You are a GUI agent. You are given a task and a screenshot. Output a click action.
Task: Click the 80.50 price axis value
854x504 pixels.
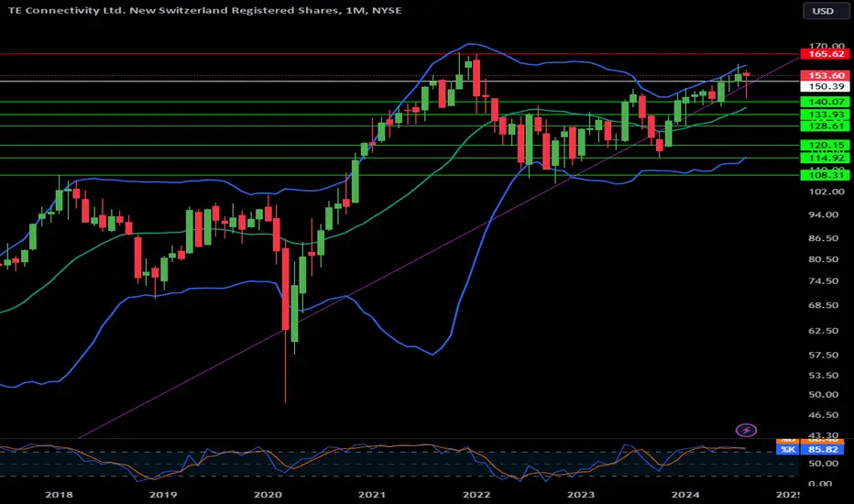coord(823,259)
